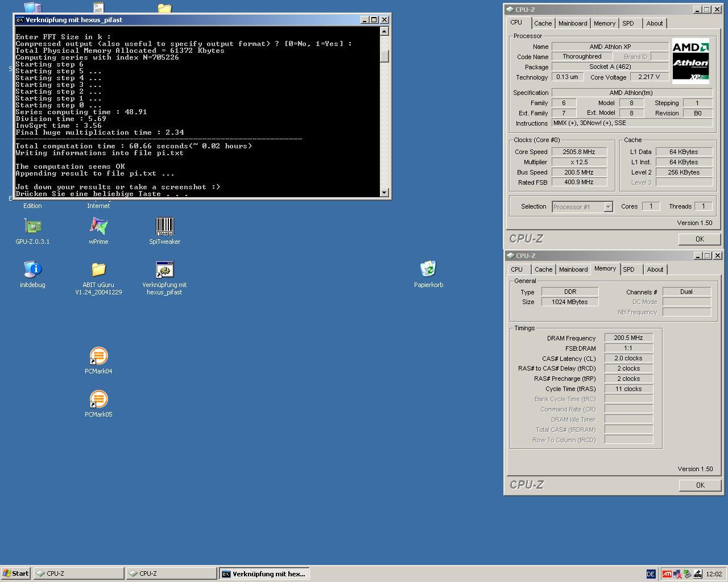Click the console scrollbar down arrow
The width and height of the screenshot is (728, 582).
coord(384,193)
